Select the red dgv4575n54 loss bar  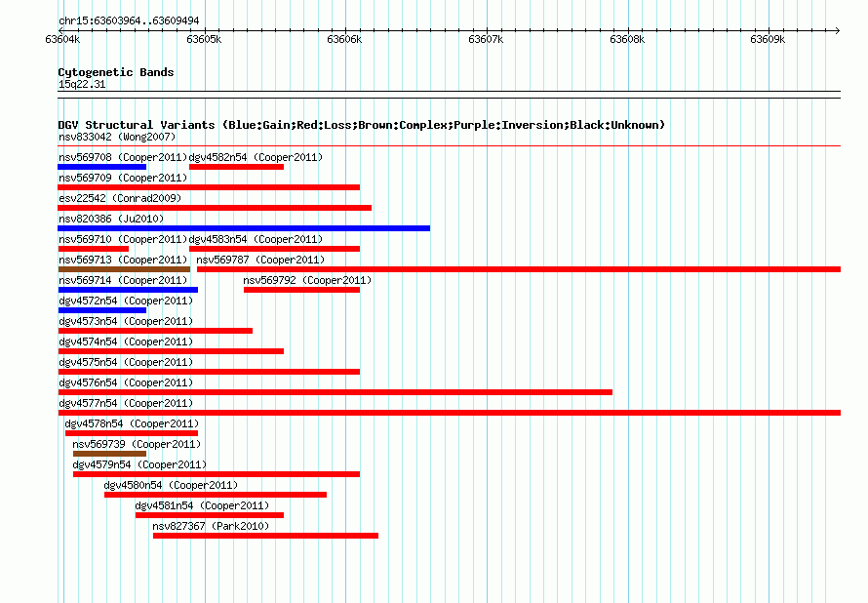pos(209,372)
